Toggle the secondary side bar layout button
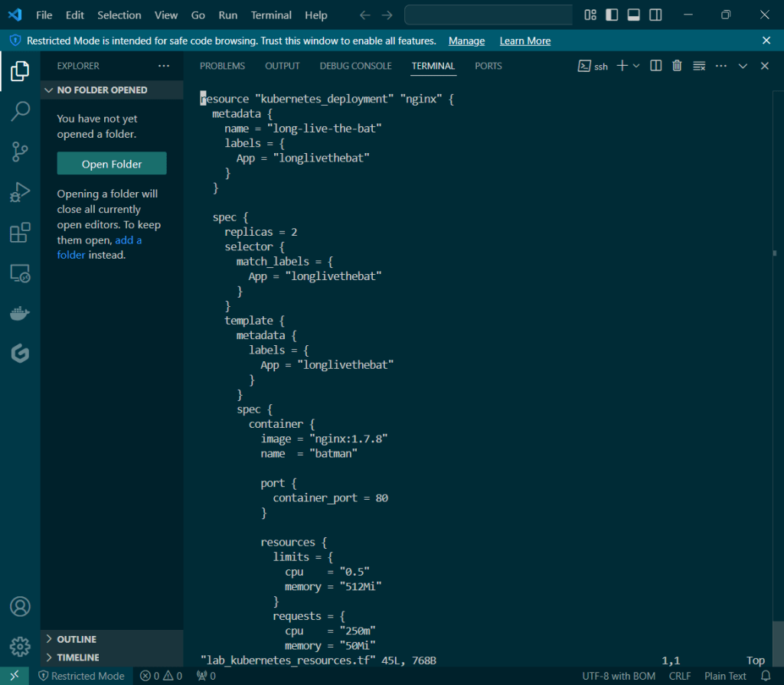 [655, 15]
